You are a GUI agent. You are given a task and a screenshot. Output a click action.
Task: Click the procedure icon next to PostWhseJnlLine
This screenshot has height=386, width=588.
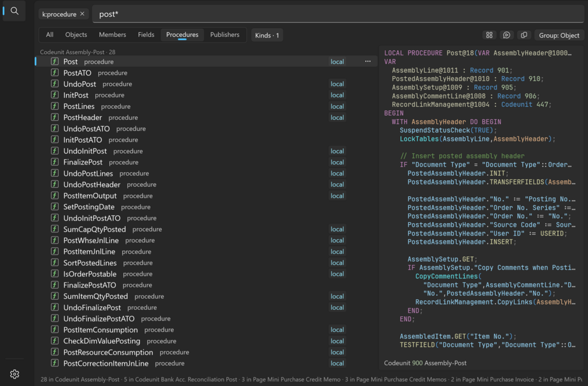coord(55,240)
